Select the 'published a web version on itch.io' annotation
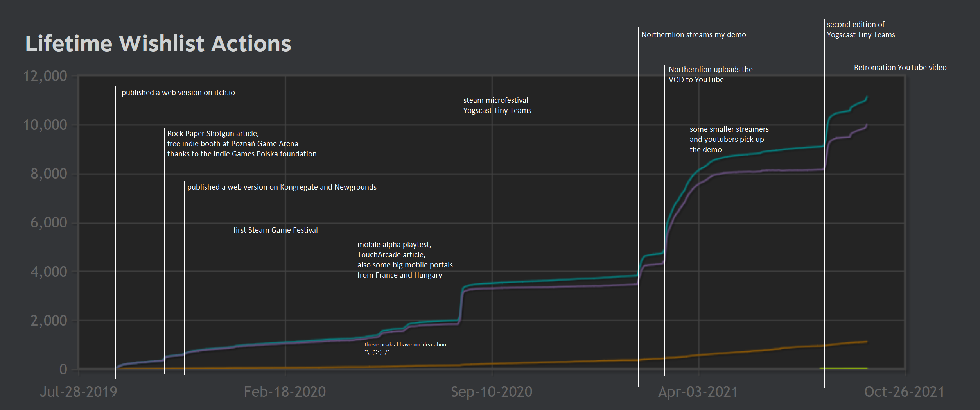The image size is (980, 410). coord(178,93)
